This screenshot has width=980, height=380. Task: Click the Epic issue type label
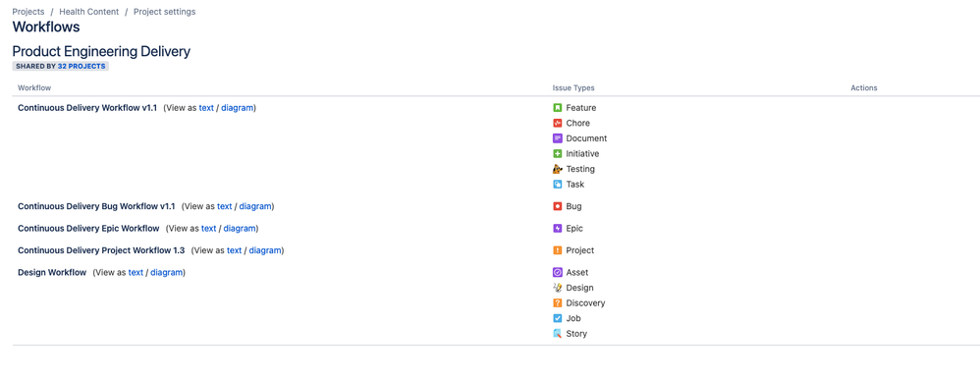pyautogui.click(x=574, y=228)
